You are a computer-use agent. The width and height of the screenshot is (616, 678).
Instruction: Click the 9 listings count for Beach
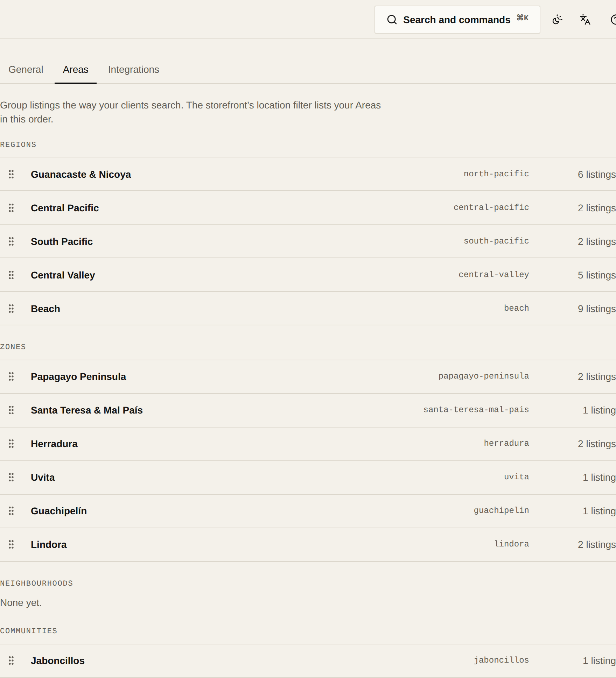click(597, 309)
